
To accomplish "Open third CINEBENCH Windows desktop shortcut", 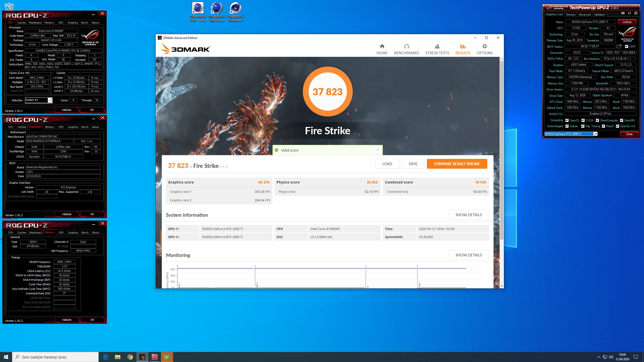I will pos(235,12).
